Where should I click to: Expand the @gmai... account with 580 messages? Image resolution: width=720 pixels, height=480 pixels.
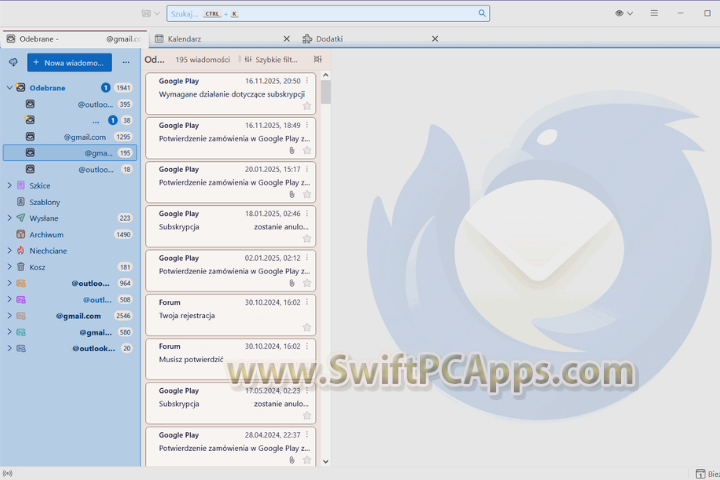(x=9, y=332)
